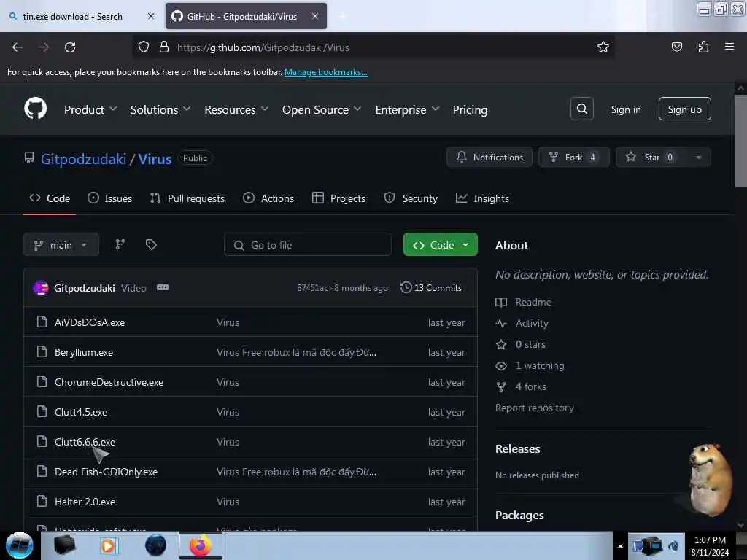Click the Fork button

[573, 157]
